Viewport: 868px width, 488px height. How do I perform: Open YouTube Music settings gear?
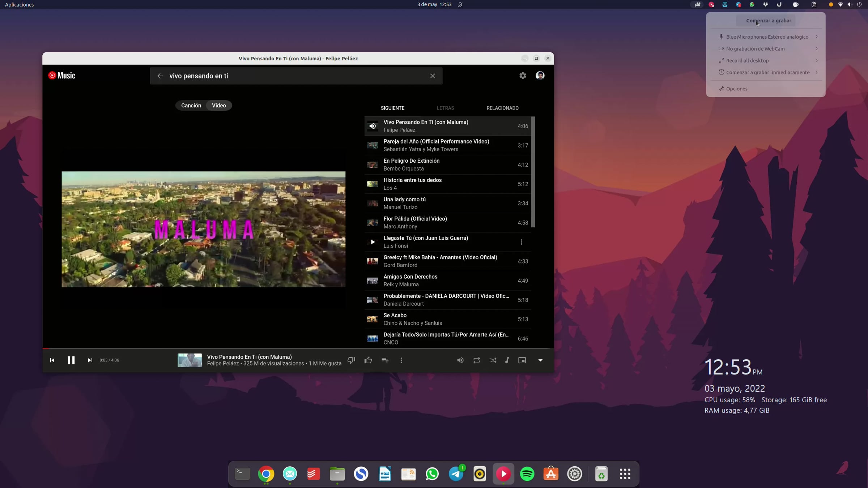[523, 76]
